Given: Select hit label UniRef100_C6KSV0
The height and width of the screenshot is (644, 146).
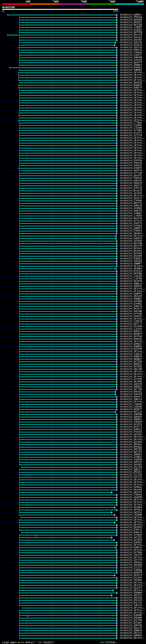Looking at the screenshot, I should 131,605.
